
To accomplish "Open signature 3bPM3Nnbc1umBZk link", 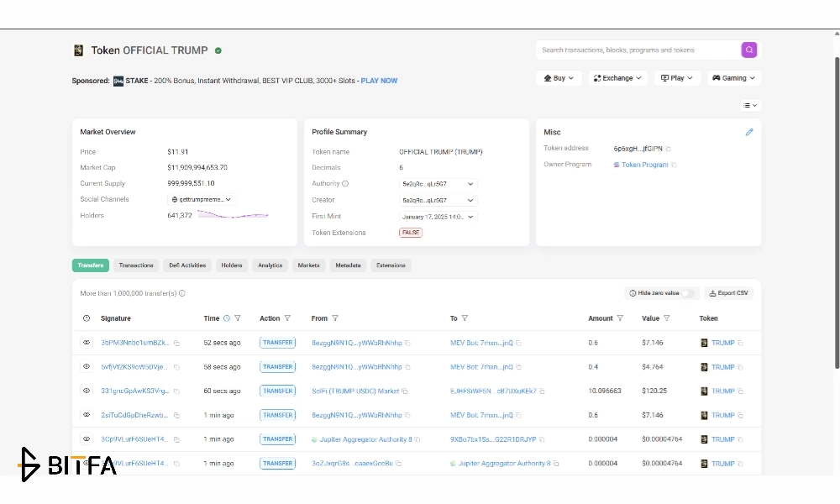I will coord(135,343).
